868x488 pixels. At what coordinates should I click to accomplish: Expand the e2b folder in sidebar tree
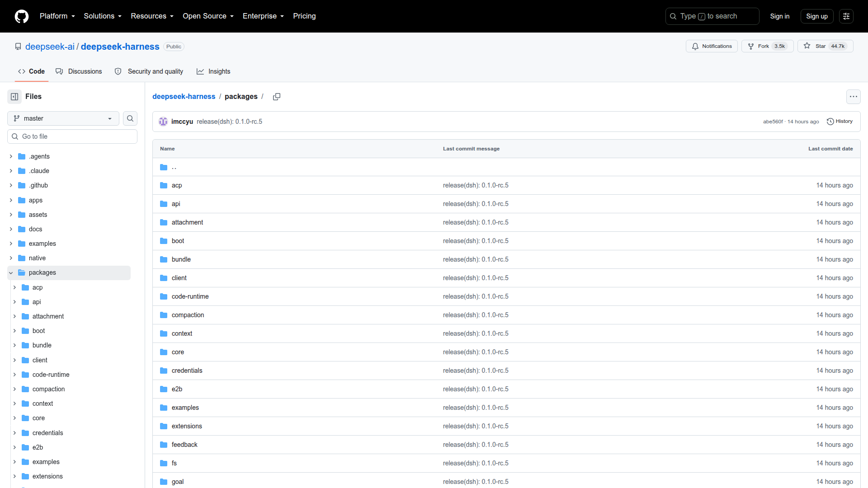[14, 447]
